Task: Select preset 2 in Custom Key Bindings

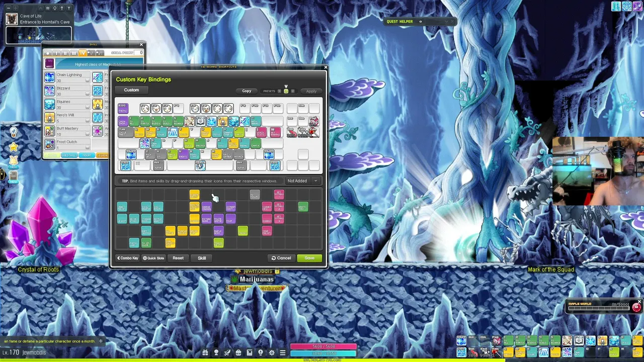Action: tap(286, 91)
